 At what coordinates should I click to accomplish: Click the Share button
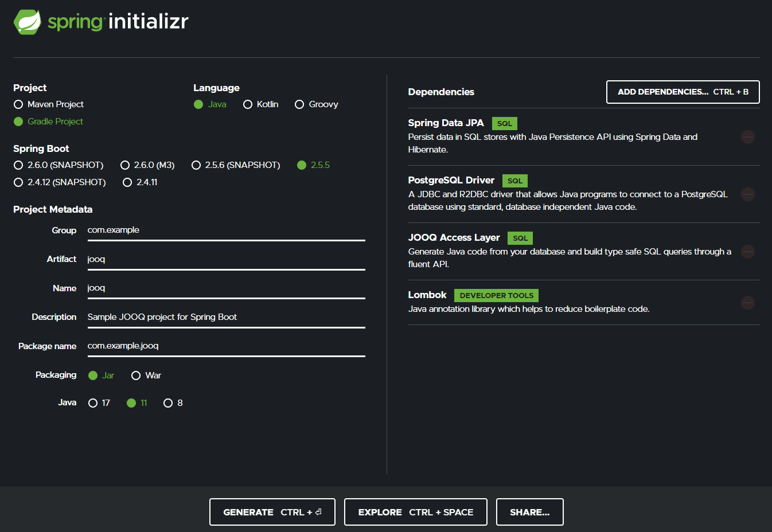point(530,512)
